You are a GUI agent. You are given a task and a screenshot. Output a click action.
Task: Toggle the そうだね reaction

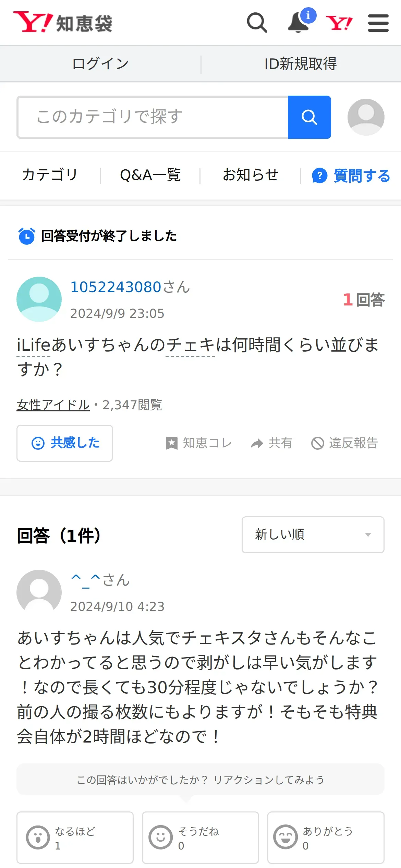(x=200, y=837)
